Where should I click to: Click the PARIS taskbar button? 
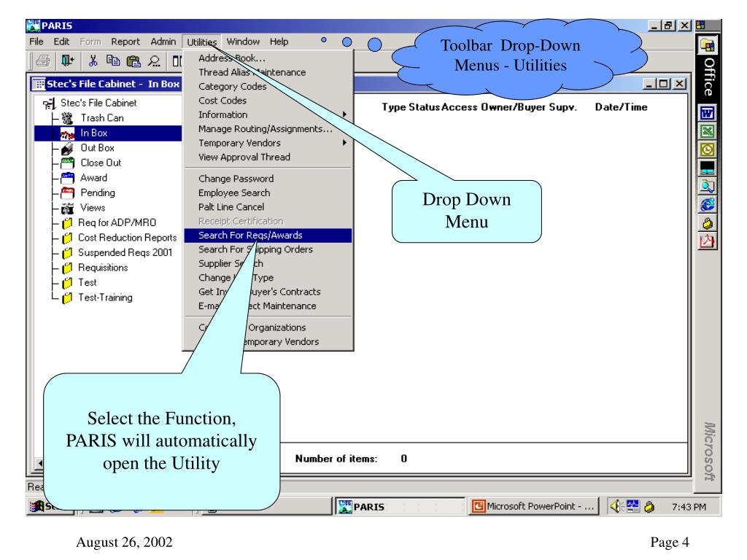click(x=400, y=507)
